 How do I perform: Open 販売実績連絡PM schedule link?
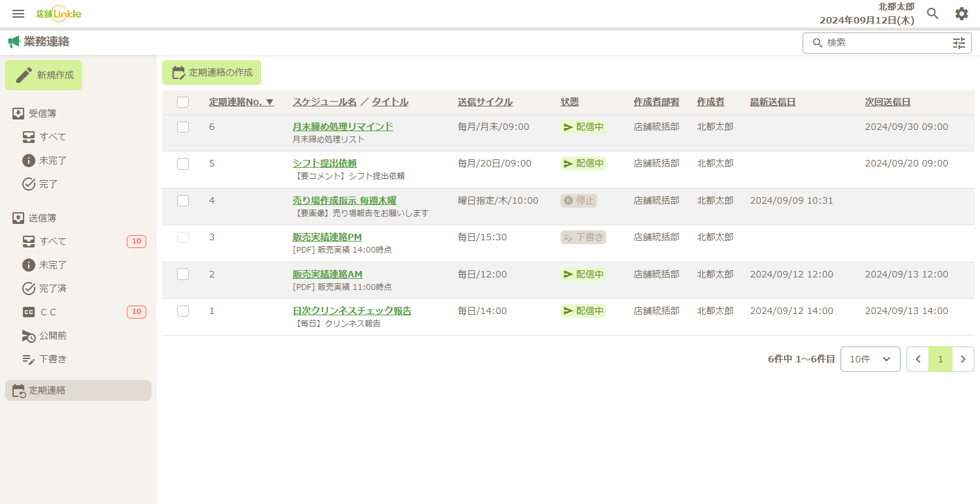[x=327, y=237]
